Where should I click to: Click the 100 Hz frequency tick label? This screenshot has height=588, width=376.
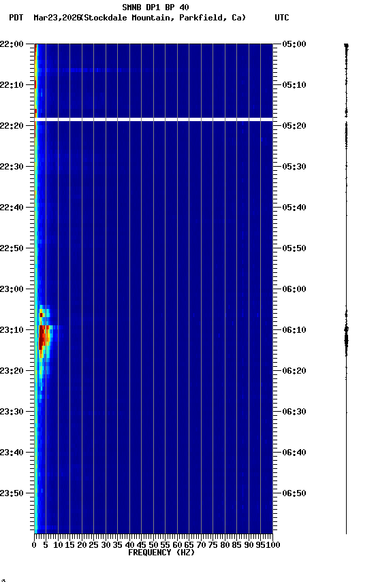tap(274, 546)
